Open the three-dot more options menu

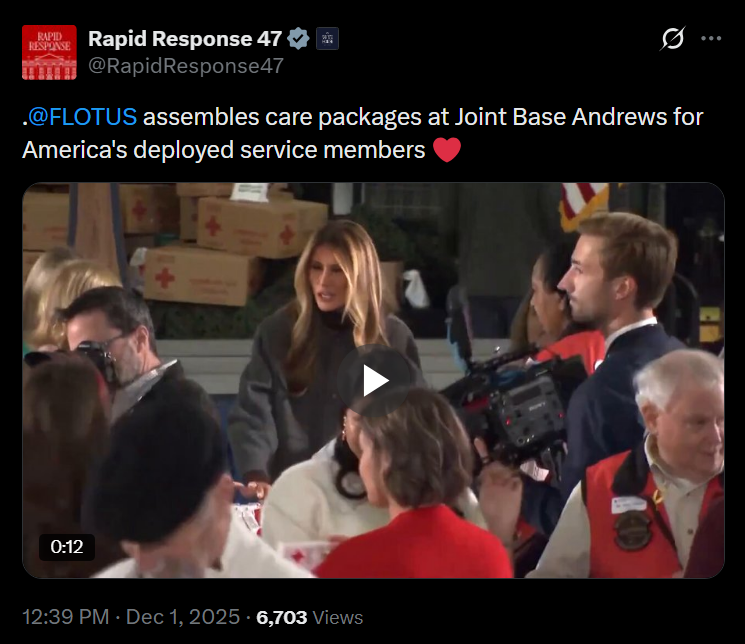point(711,38)
